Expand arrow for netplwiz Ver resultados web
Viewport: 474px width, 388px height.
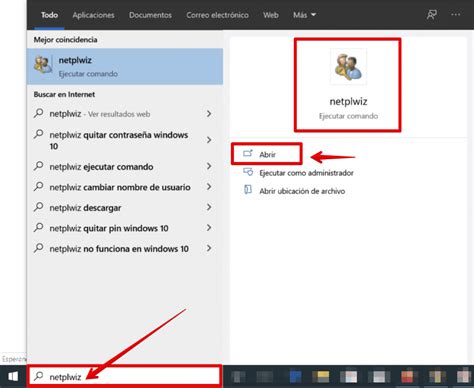(209, 114)
